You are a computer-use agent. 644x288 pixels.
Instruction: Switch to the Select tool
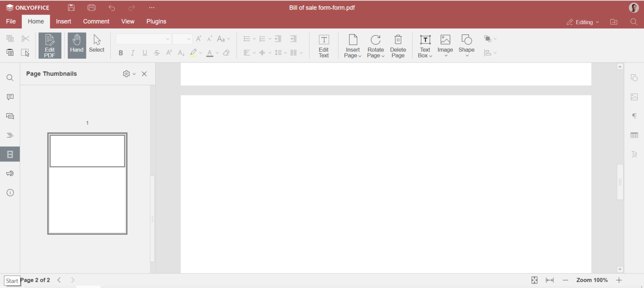[x=96, y=44]
